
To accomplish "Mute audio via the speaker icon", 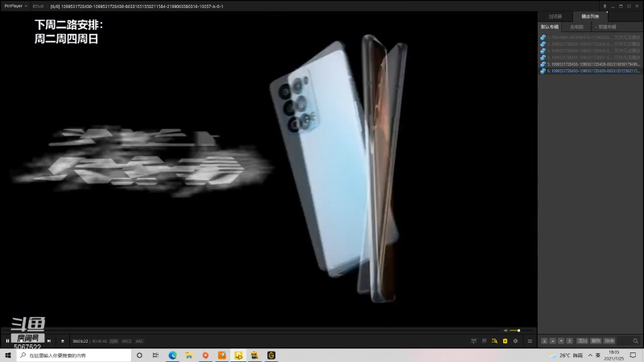I will [506, 331].
